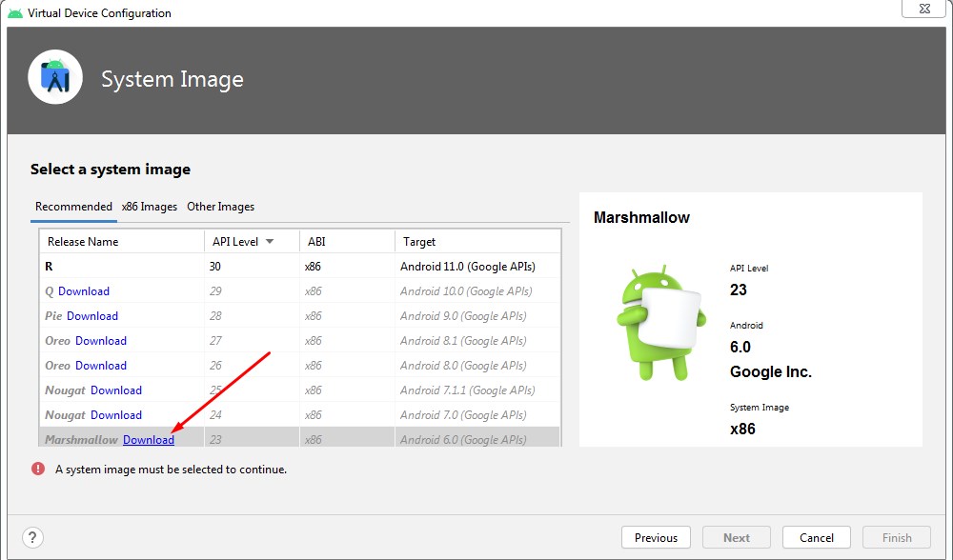Click the 'A system image must be selected' message
The width and height of the screenshot is (953, 560).
pos(171,470)
